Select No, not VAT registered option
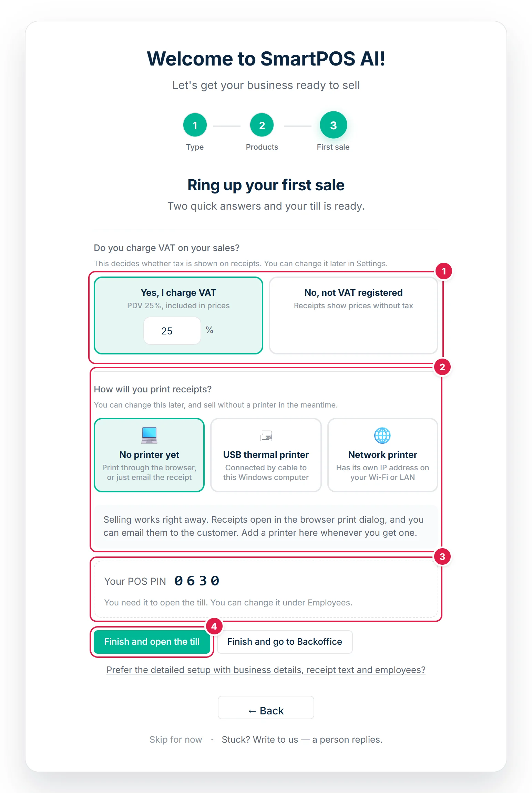532x793 pixels. [354, 315]
